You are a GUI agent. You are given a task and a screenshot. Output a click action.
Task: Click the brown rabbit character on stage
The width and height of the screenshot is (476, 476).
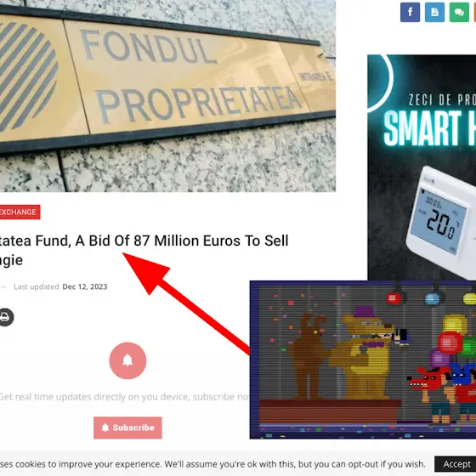coord(309,356)
